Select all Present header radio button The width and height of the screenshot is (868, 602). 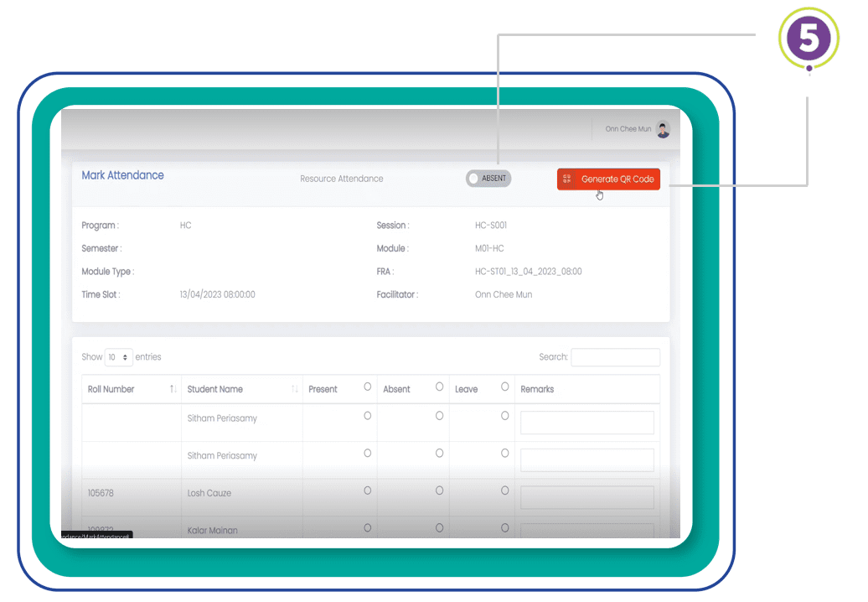click(368, 387)
